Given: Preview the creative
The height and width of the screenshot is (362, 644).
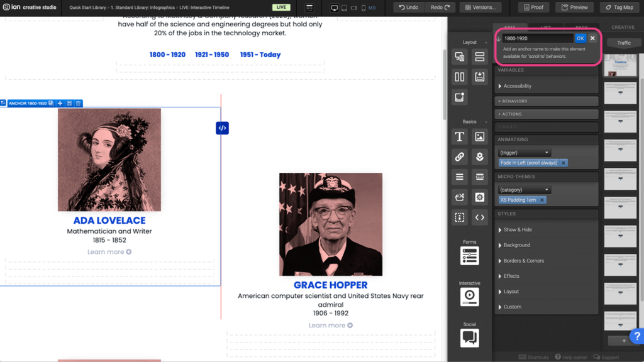Looking at the screenshot, I should point(575,8).
